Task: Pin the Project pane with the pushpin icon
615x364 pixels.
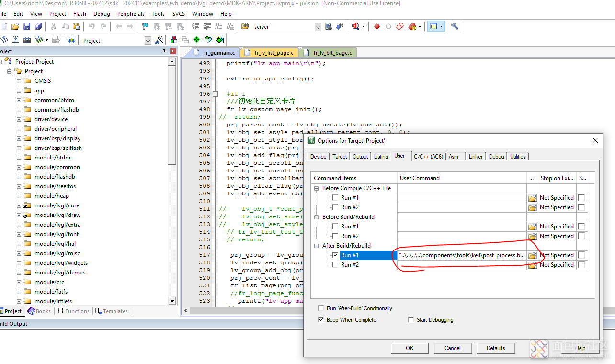Action: (164, 51)
